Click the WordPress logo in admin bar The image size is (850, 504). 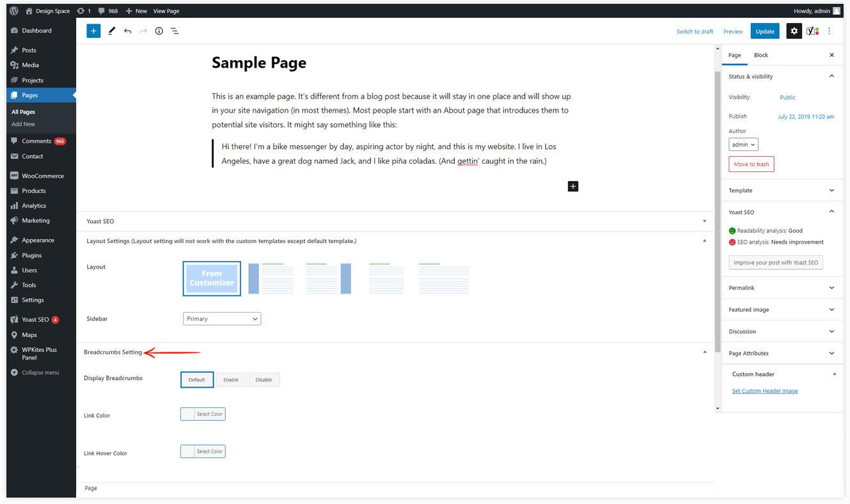pyautogui.click(x=14, y=11)
